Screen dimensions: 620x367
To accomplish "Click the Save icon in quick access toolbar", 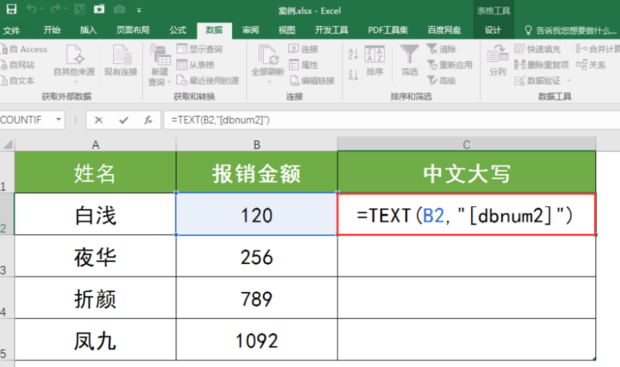I will point(11,9).
